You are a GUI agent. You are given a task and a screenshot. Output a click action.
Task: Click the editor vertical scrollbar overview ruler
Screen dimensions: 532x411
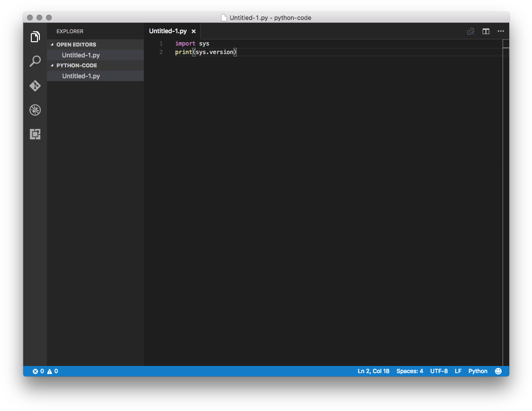coord(506,202)
